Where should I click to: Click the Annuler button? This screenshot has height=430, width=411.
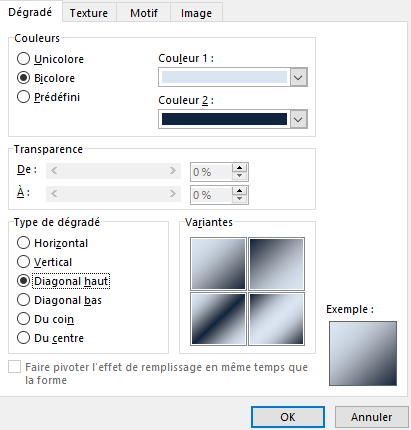[371, 417]
